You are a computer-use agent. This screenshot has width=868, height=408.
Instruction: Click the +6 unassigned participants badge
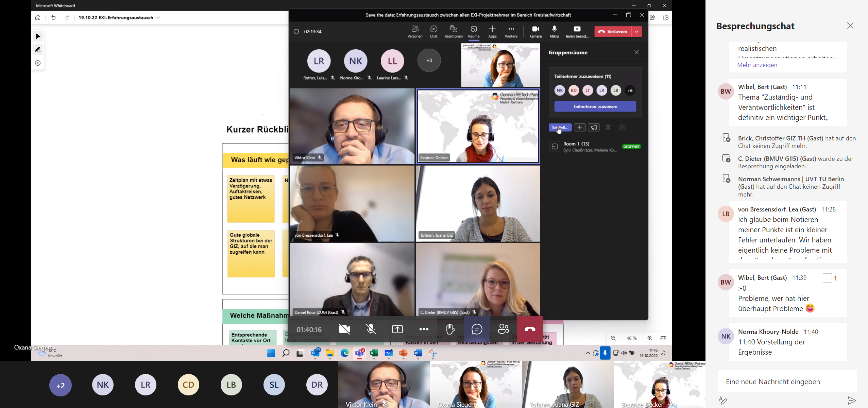630,90
